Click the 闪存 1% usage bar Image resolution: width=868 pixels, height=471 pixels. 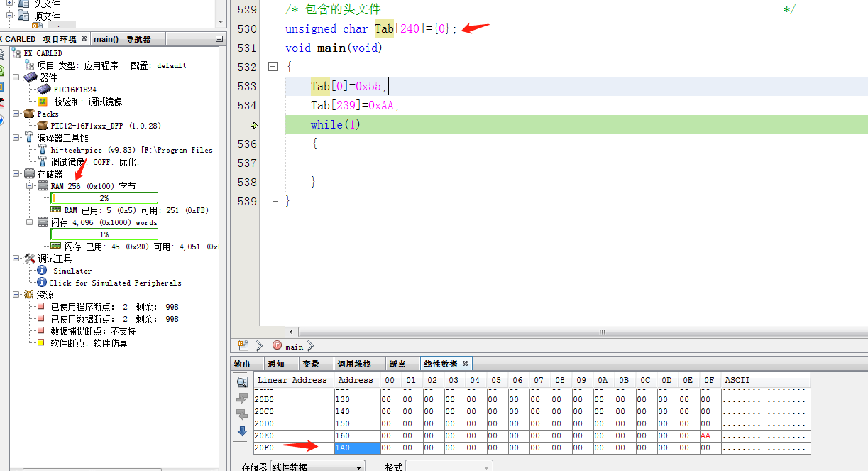(104, 234)
